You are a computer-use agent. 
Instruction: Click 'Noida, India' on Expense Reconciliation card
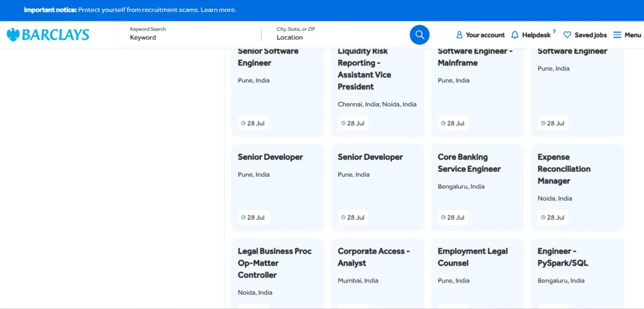(555, 198)
